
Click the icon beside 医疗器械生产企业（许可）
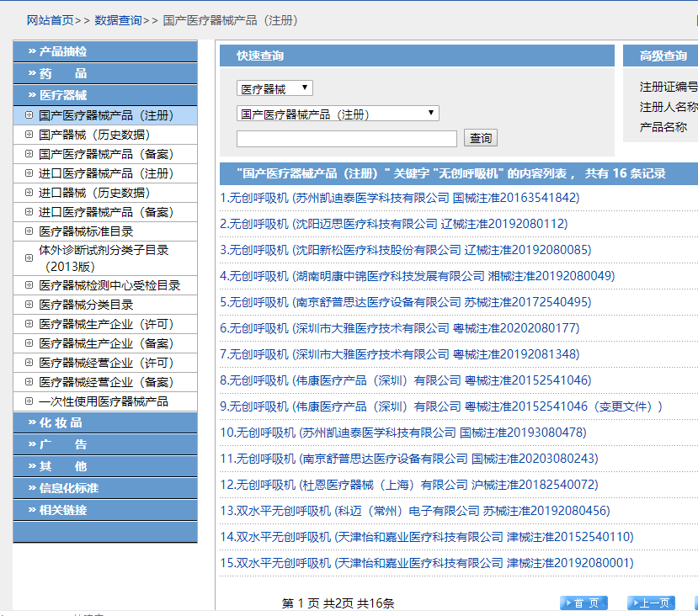coord(29,324)
